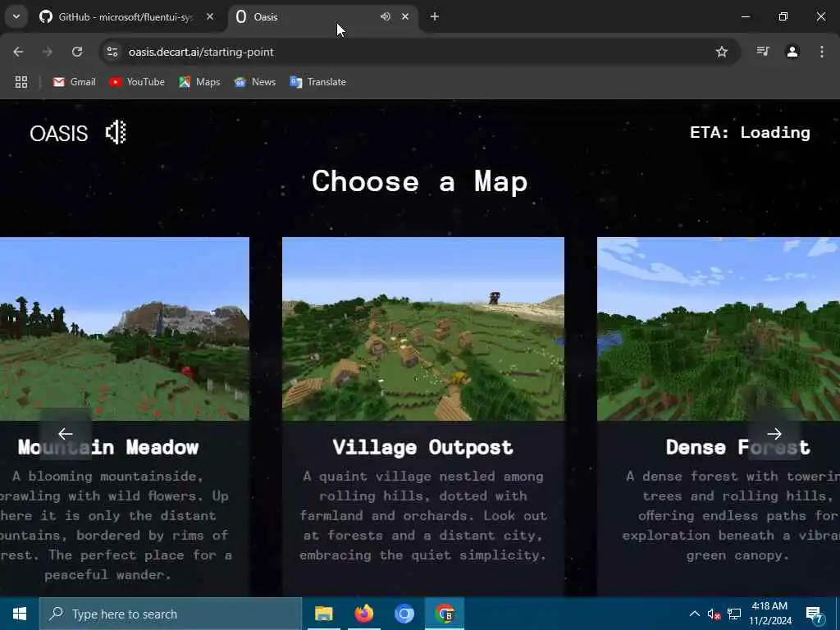Reload the current page
The height and width of the screenshot is (630, 840).
click(77, 52)
